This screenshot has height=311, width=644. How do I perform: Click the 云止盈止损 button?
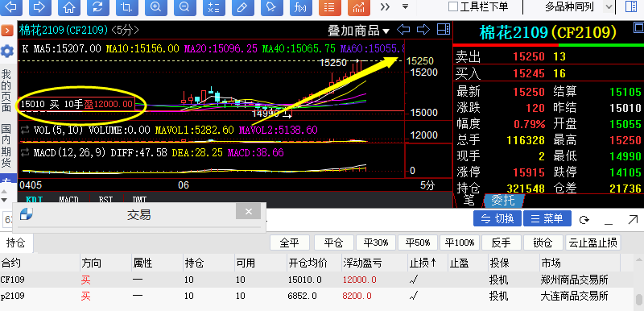click(x=593, y=243)
